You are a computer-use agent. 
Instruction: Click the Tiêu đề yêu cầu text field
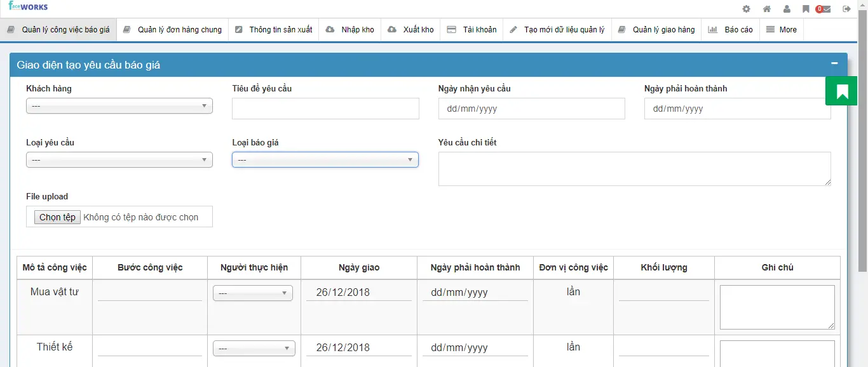(x=325, y=109)
